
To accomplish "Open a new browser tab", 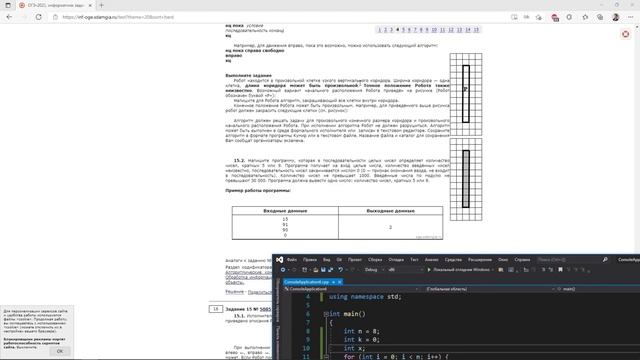I will [x=101, y=5].
